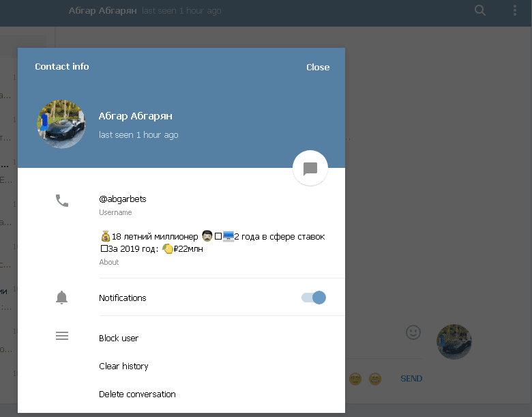The image size is (532, 417).
Task: Open the profile photo with sports car
Action: point(61,124)
